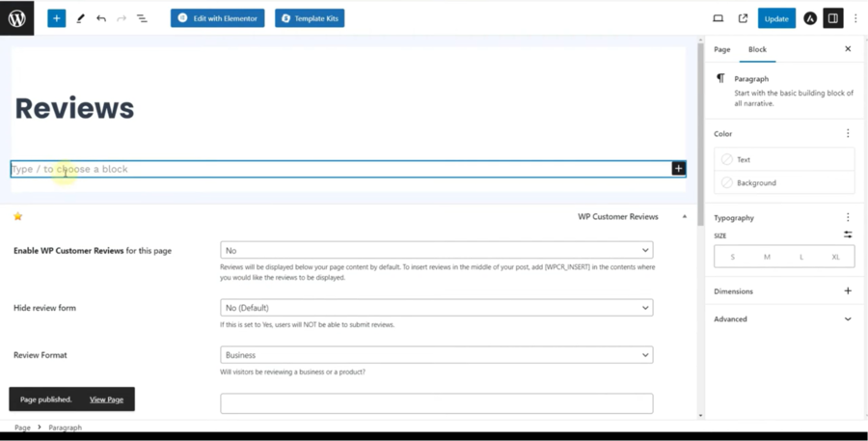
Task: Click the Paragraph block icon
Action: (720, 78)
